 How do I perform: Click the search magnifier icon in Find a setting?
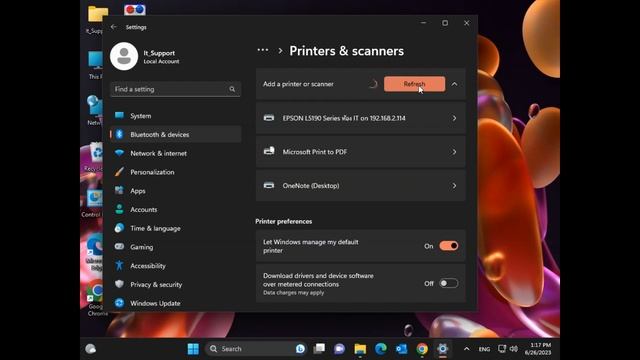tap(232, 89)
